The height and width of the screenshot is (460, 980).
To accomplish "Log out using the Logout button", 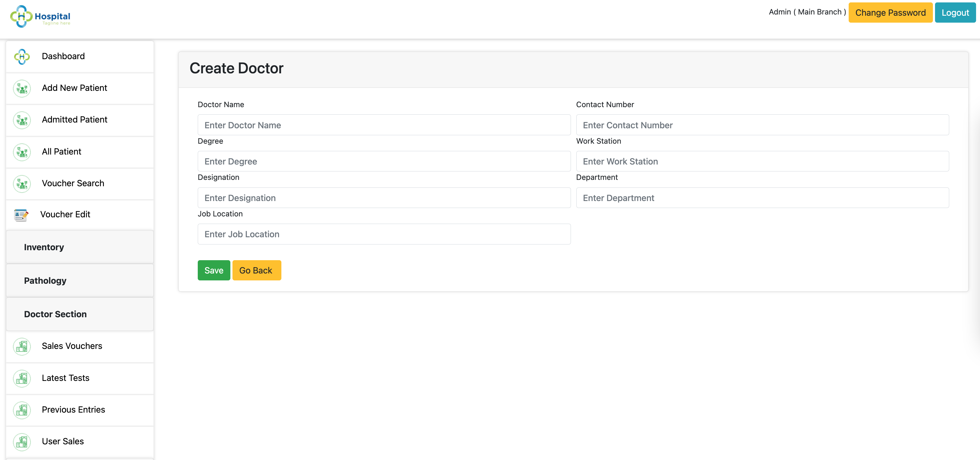I will click(955, 13).
